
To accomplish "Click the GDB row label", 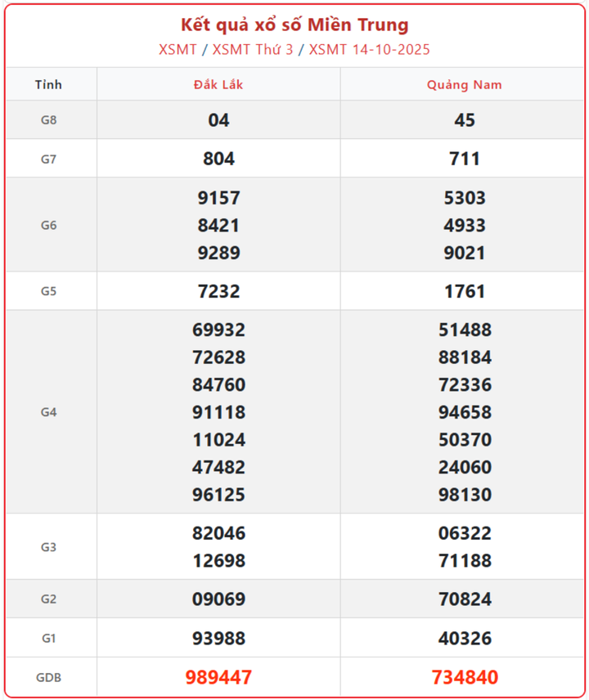I will pyautogui.click(x=49, y=677).
